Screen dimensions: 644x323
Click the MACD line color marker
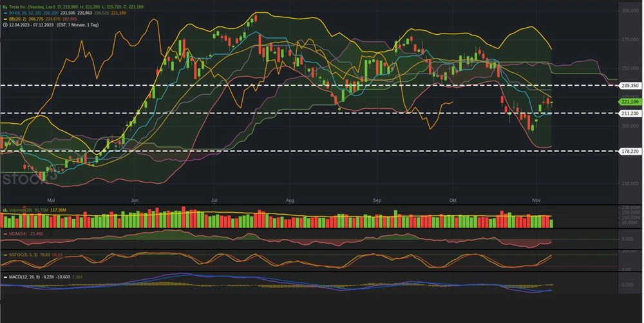click(x=5, y=277)
